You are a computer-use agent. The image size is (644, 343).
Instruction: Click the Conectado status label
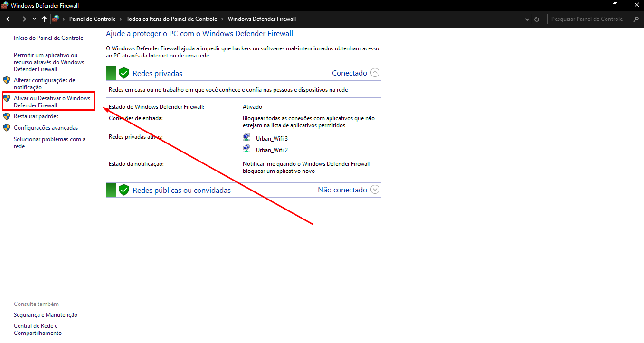(x=350, y=73)
